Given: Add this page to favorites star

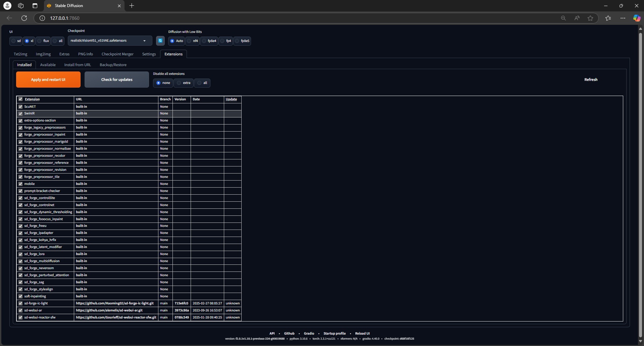Looking at the screenshot, I should tap(590, 18).
